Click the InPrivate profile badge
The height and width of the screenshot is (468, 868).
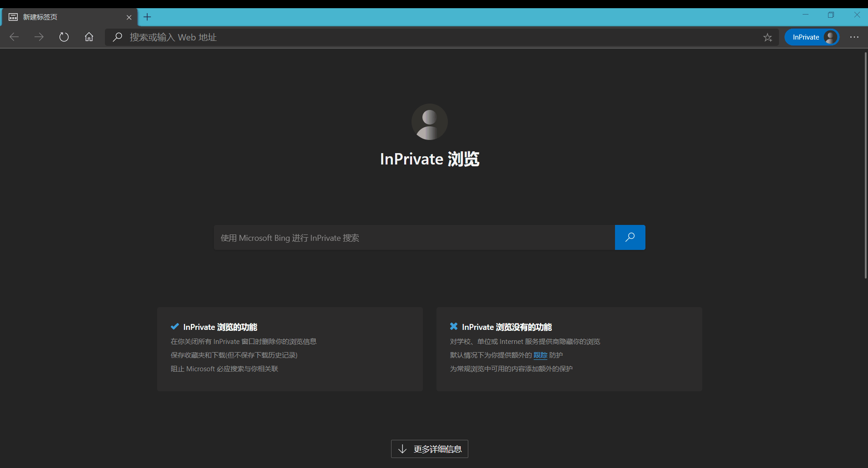click(x=812, y=37)
